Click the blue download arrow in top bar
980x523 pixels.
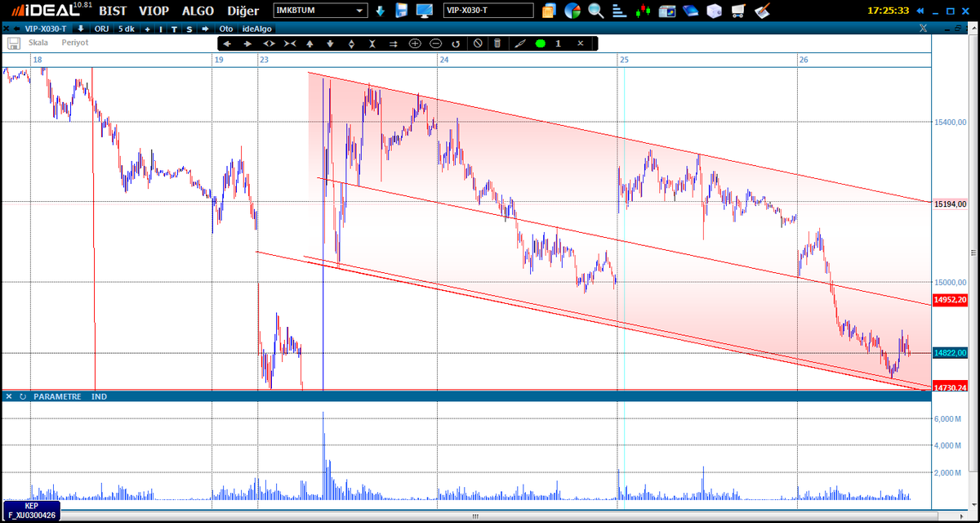(381, 11)
